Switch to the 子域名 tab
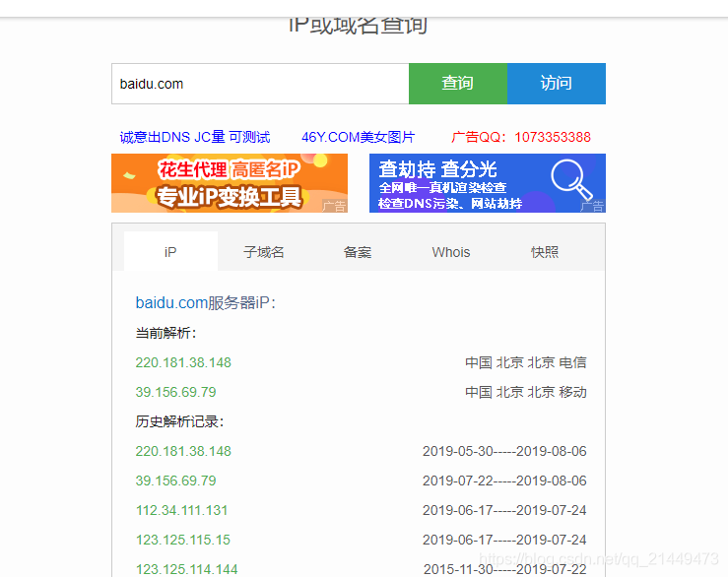 264,252
